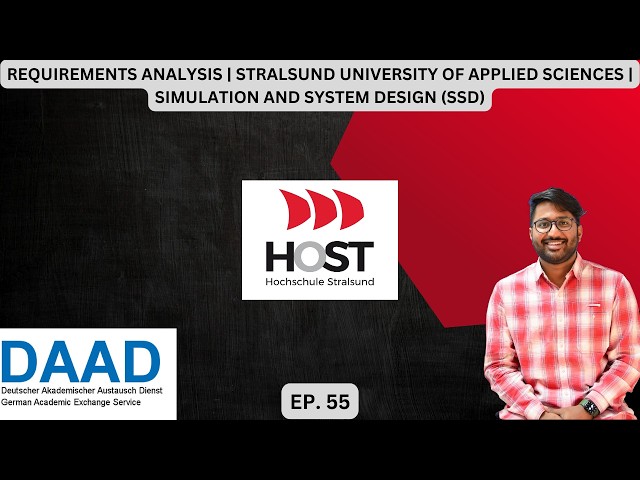640x480 pixels.
Task: Click the HOST Hochschule Stralsund logo
Action: (x=320, y=240)
